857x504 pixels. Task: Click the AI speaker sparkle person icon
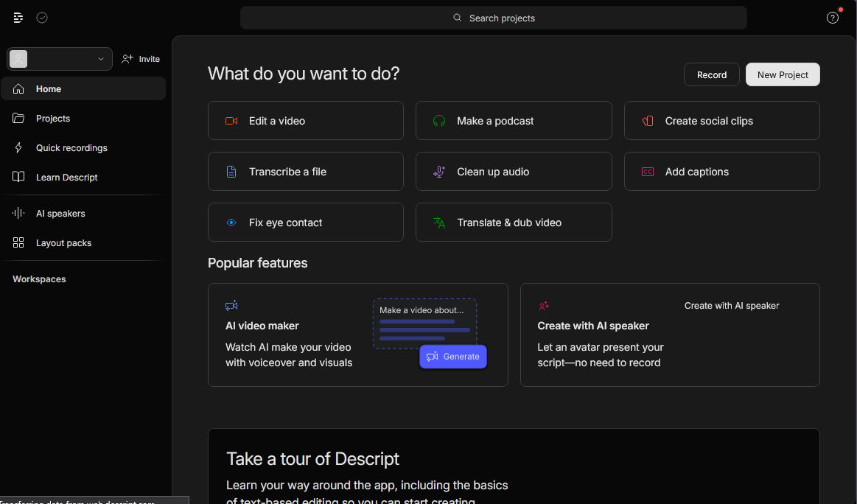tap(544, 306)
